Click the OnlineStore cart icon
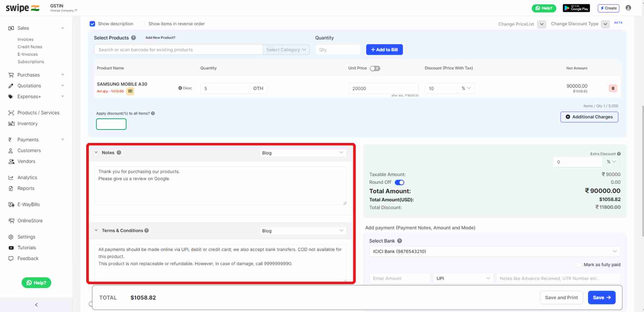Viewport: 644px width, 312px height. point(11,221)
